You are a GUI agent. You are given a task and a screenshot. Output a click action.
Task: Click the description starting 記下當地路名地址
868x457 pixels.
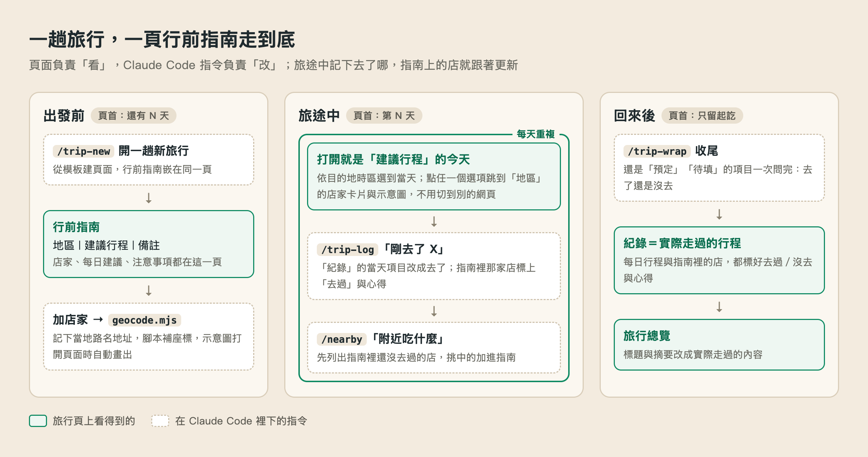tap(147, 346)
